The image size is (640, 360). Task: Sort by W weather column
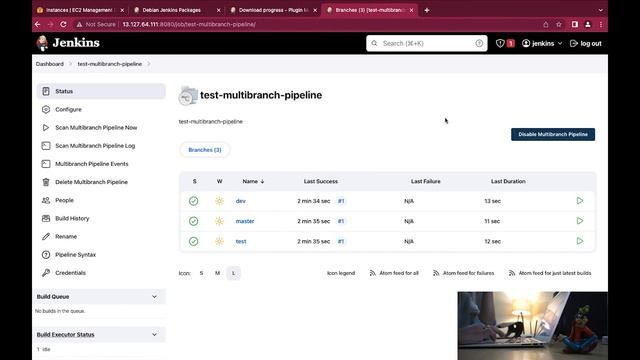(x=220, y=181)
